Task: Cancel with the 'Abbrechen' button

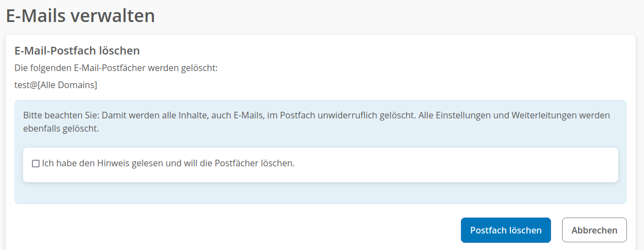Action: (594, 230)
